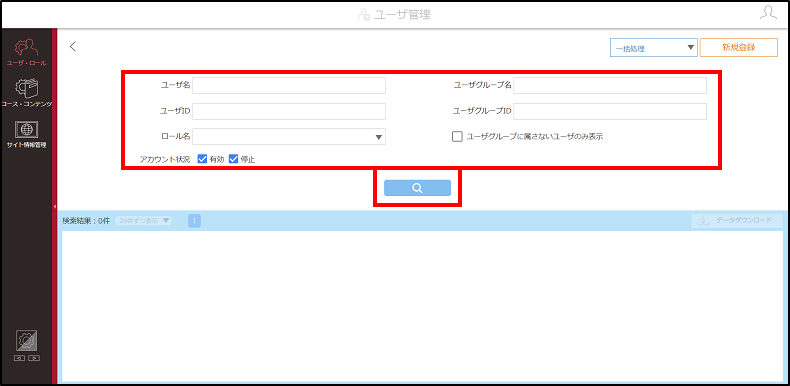Viewport: 790px width, 386px height.
Task: Toggle the 有効 account status checkbox
Action: pos(203,159)
